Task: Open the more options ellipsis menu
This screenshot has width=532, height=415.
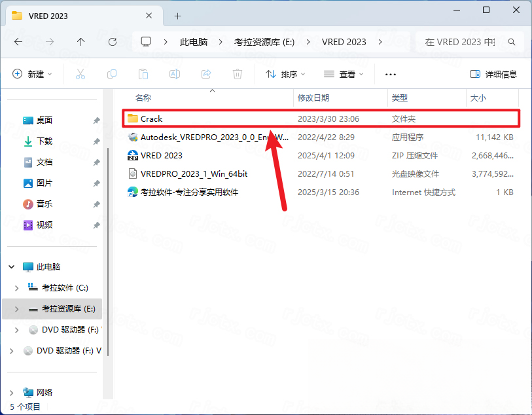Action: pyautogui.click(x=391, y=75)
